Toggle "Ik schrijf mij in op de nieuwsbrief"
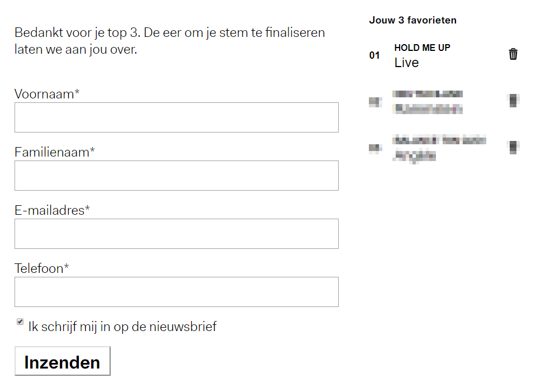The width and height of the screenshot is (536, 392). (20, 320)
